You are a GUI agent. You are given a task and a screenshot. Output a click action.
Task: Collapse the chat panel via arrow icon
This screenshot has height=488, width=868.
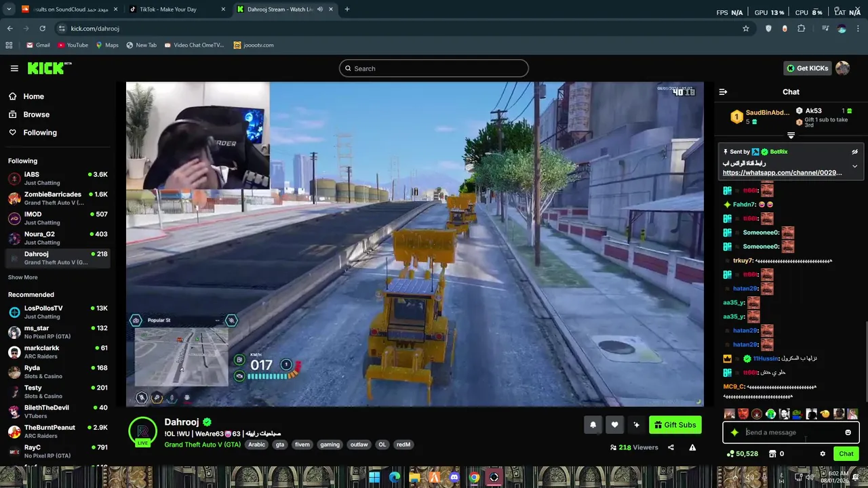click(x=723, y=91)
